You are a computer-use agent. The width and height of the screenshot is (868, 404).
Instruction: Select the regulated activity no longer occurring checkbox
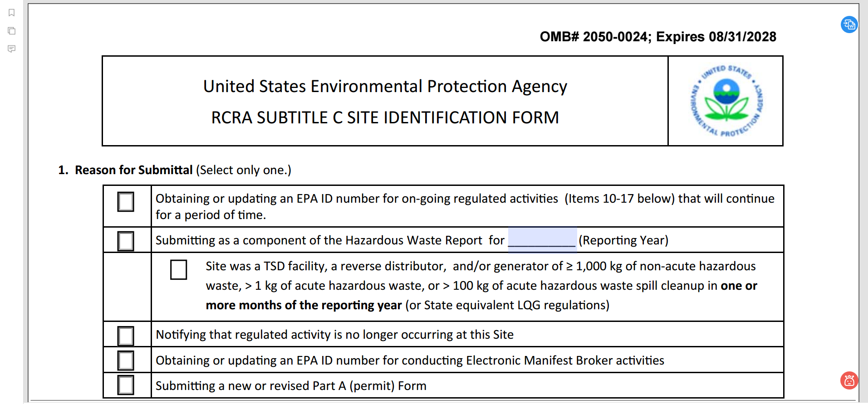[x=126, y=336]
